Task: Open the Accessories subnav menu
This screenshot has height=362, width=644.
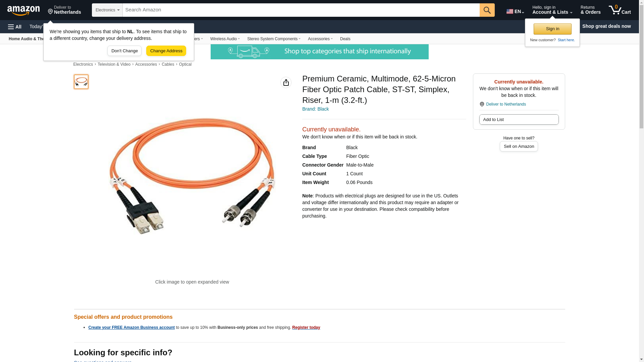Action: 320,39
